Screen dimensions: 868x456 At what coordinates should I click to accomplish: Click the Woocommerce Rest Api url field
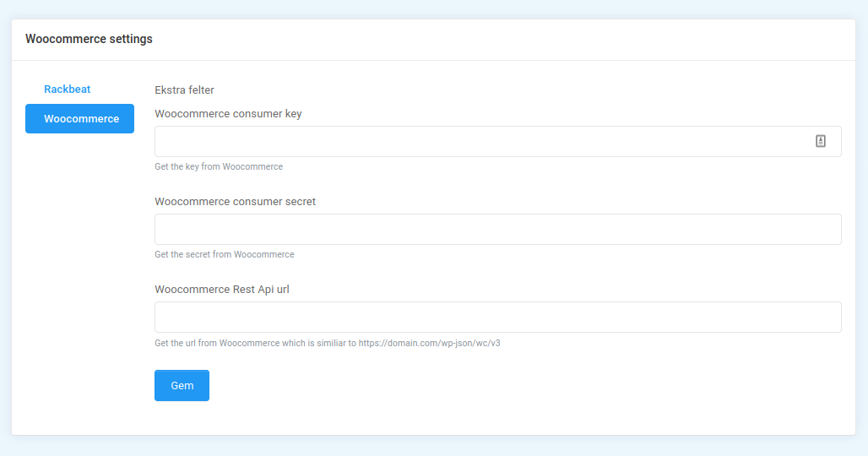tap(497, 318)
